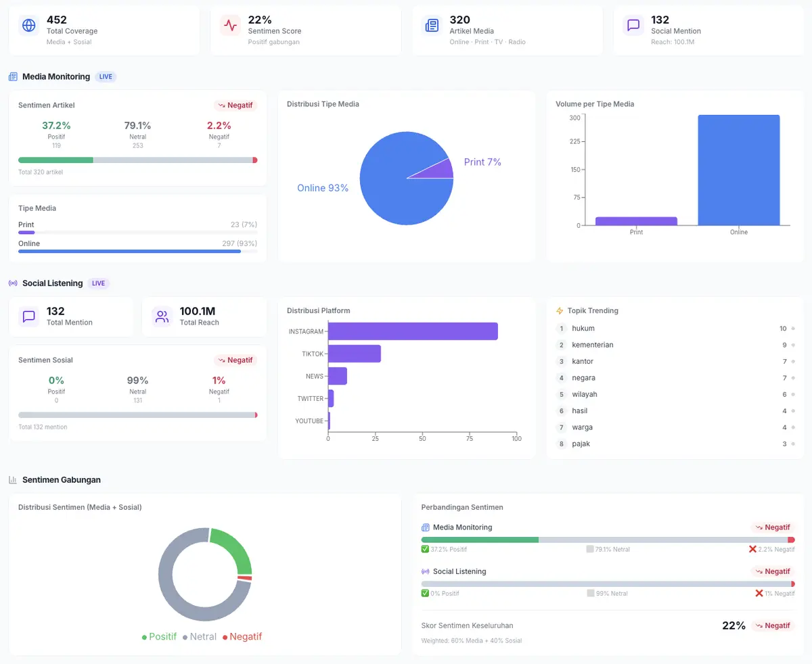Select trending topic 'warga'
Viewport: 812px width, 664px height.
(676, 427)
